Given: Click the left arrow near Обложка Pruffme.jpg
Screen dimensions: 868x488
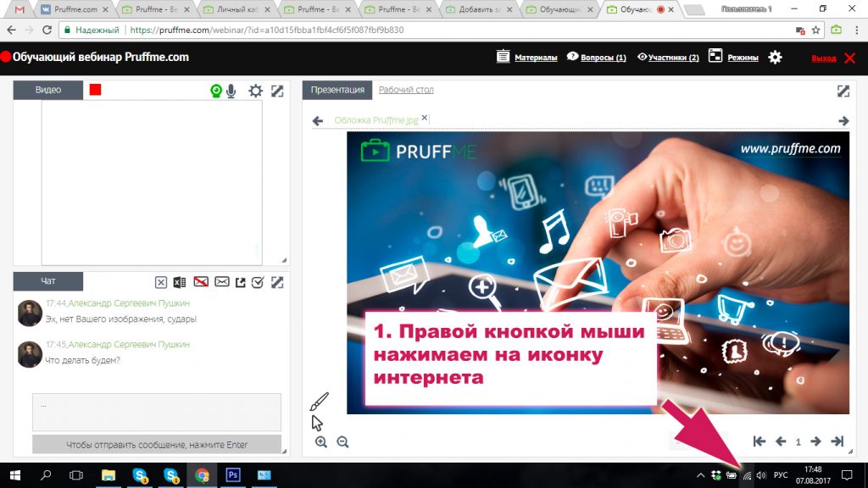Looking at the screenshot, I should [319, 120].
